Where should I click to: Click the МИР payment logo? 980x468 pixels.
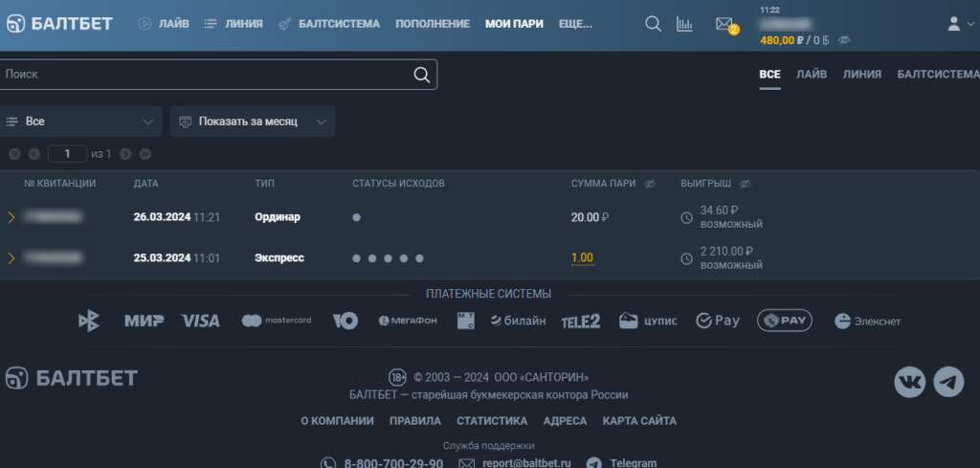[145, 322]
